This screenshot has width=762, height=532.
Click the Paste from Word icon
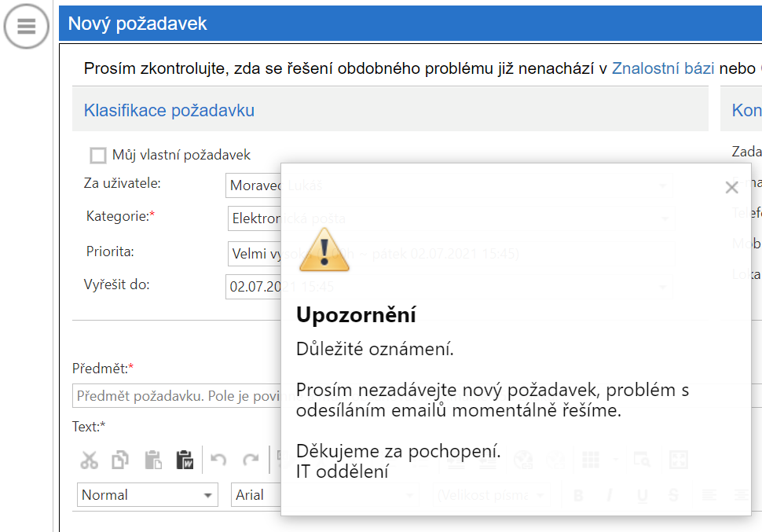pyautogui.click(x=185, y=460)
